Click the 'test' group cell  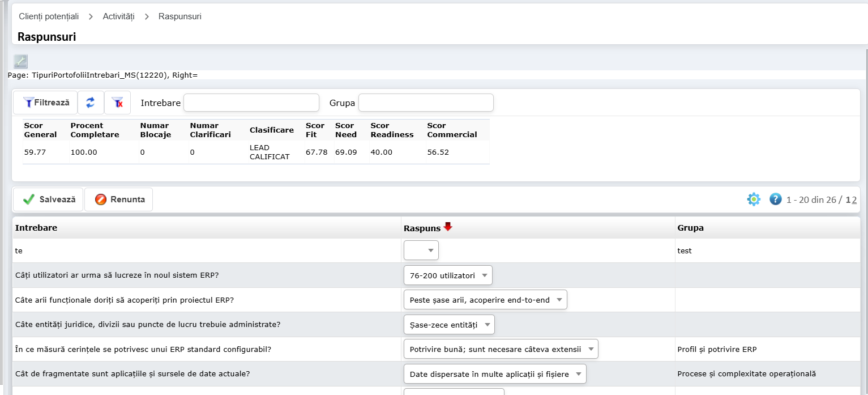tap(685, 250)
